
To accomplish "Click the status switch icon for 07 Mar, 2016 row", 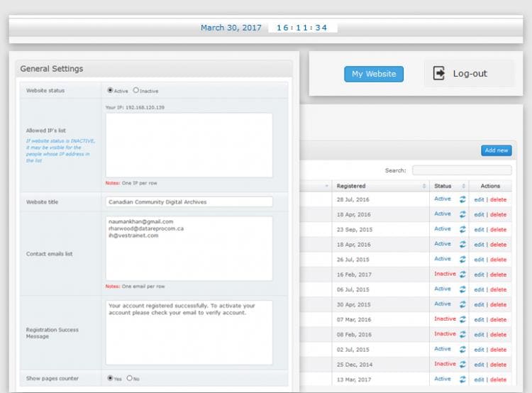I will click(x=462, y=319).
